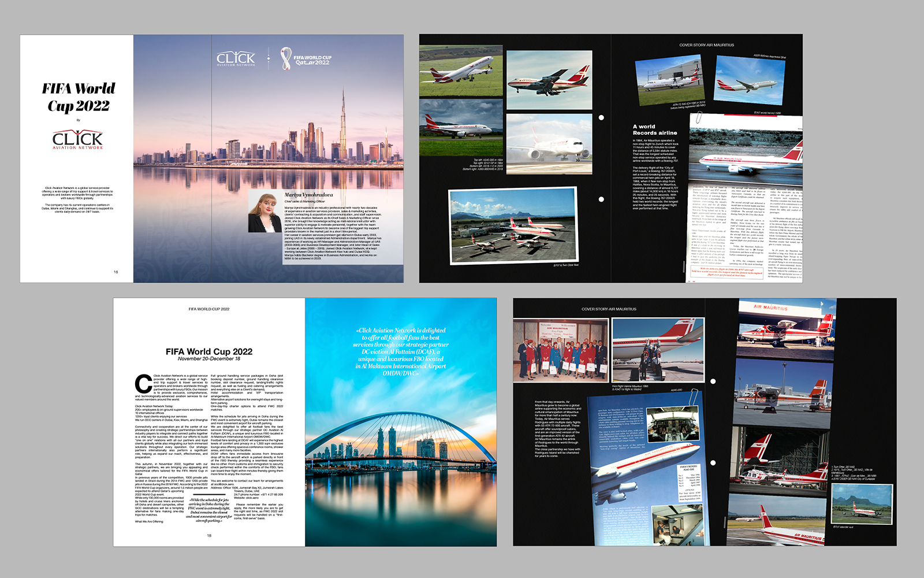Viewport: 924px width, 578px height.
Task: Select the photo of passengers on aircraft boarding stairs
Action: coord(658,350)
